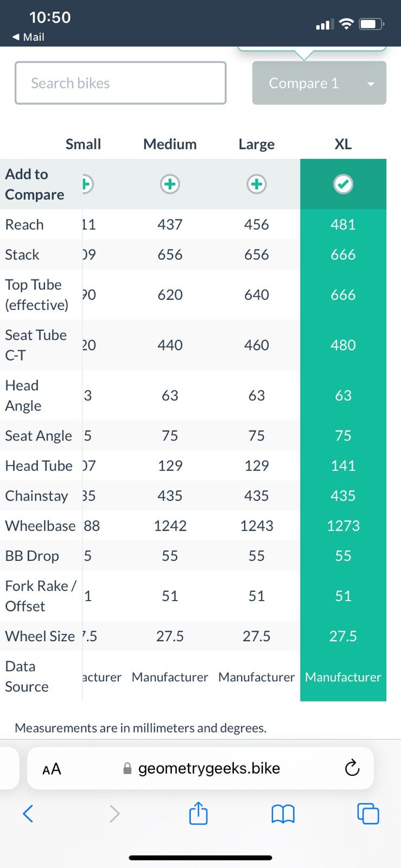401x868 pixels.
Task: Open Safari bookmarks book icon
Action: (x=283, y=813)
